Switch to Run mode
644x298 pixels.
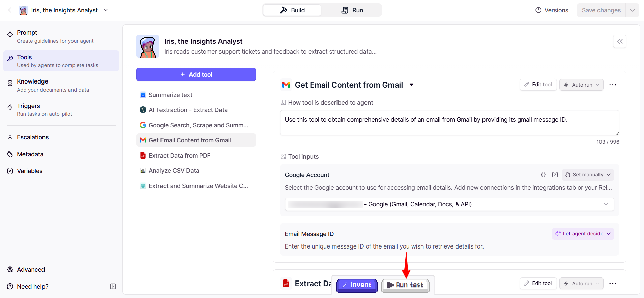click(352, 10)
